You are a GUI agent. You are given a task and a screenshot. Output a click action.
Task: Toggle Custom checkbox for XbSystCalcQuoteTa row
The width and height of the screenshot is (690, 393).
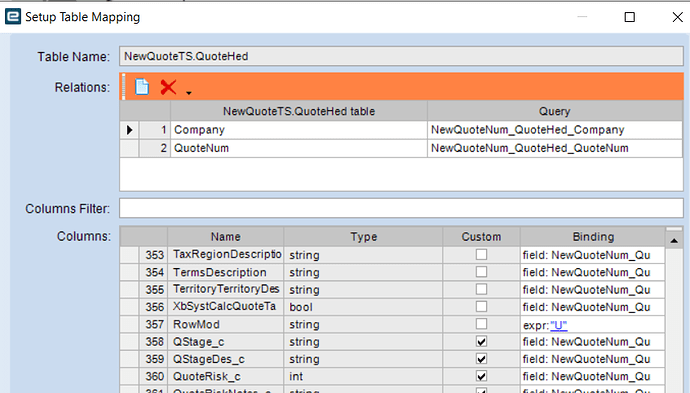coord(481,306)
